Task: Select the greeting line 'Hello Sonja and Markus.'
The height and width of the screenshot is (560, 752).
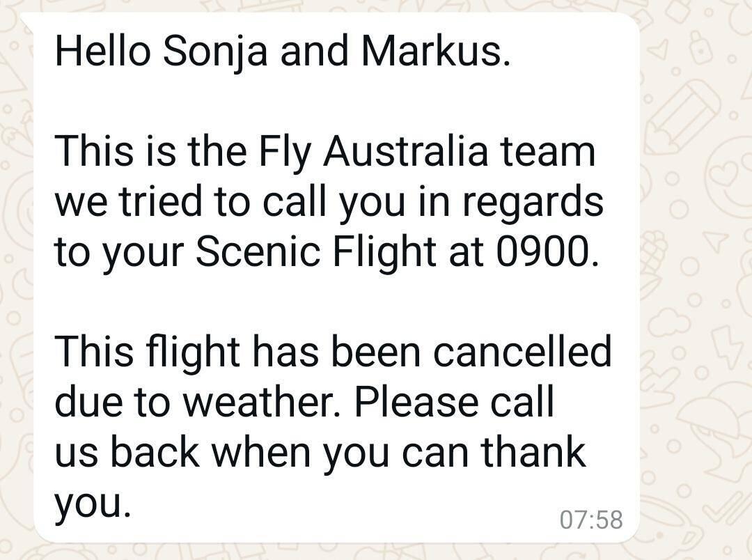Action: click(283, 51)
